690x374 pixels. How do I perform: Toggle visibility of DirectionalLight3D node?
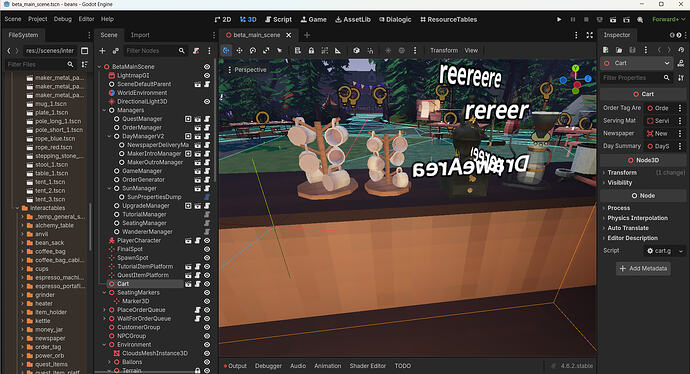coord(207,102)
